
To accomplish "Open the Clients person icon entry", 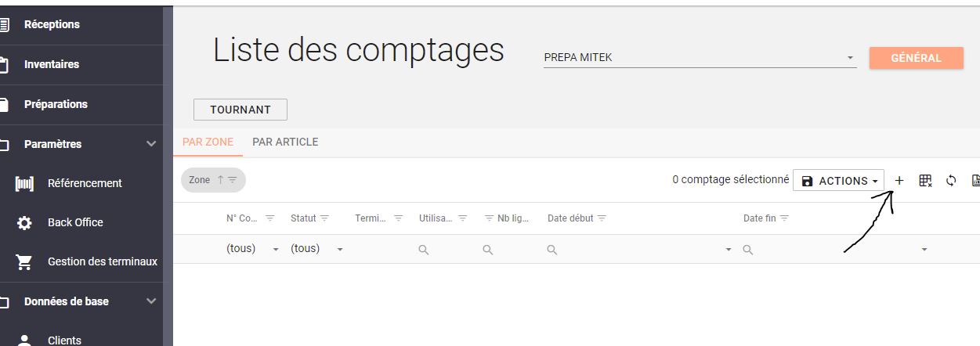I will click(24, 341).
